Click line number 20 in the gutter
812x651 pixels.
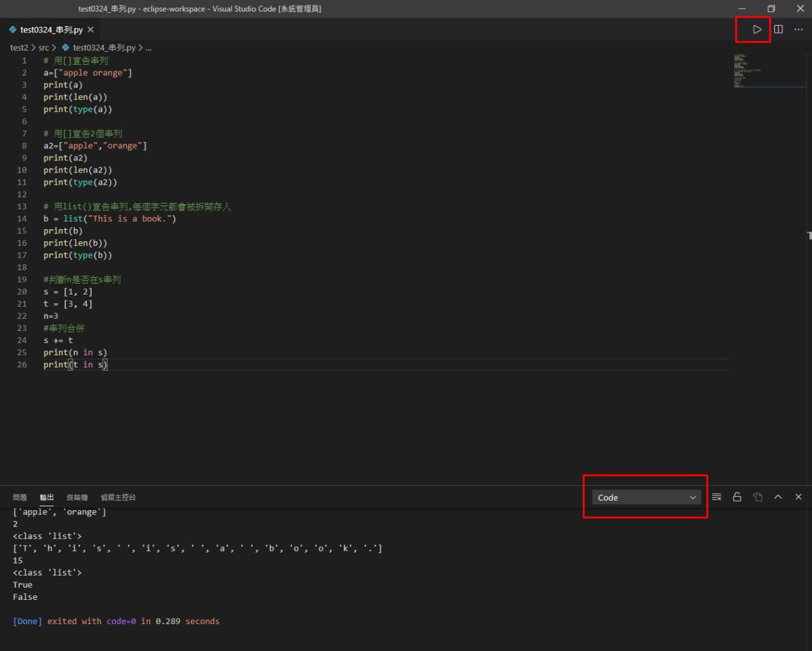22,291
